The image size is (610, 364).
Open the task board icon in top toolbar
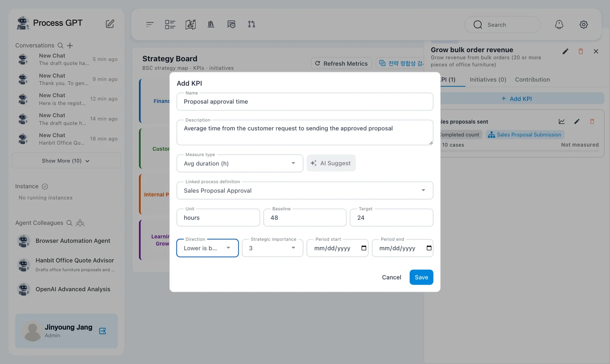170,24
